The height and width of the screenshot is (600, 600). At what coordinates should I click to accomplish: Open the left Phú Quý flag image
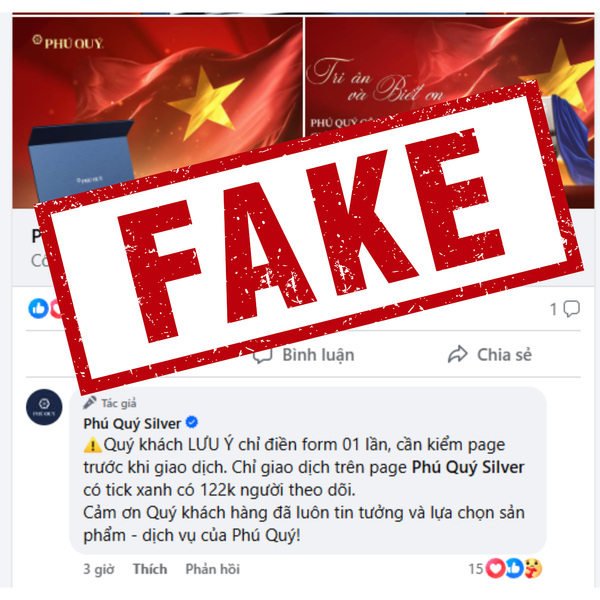pyautogui.click(x=157, y=112)
